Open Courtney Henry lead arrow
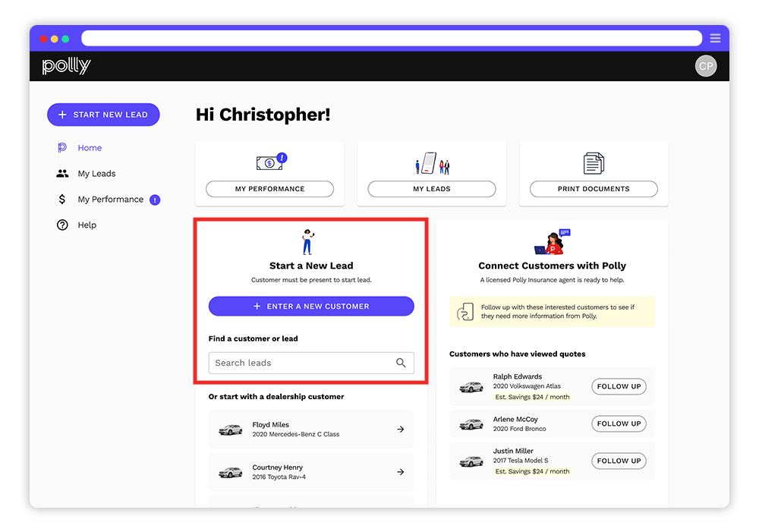759x532 pixels. pos(400,472)
